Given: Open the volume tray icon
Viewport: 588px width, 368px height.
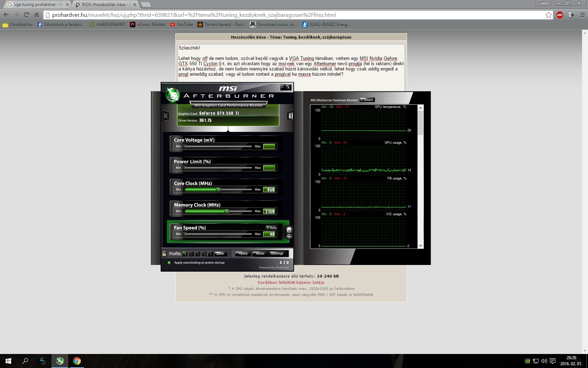Looking at the screenshot, I should [544, 361].
